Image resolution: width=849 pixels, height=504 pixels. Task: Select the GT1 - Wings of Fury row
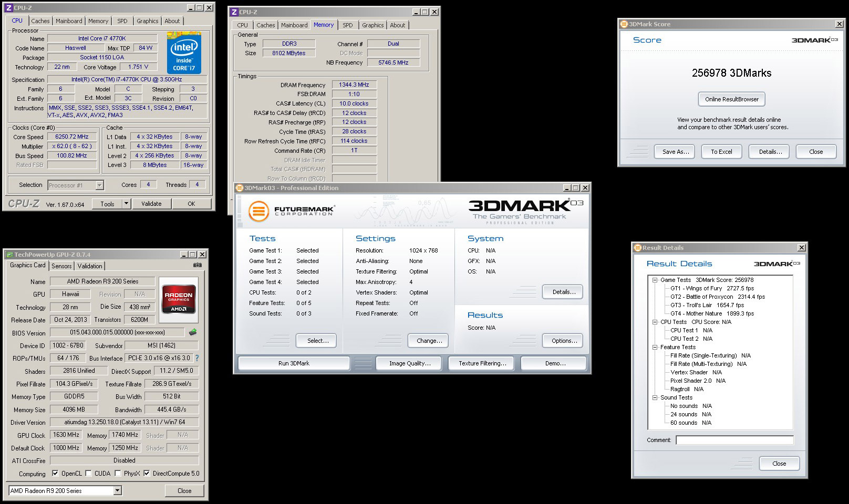point(712,288)
